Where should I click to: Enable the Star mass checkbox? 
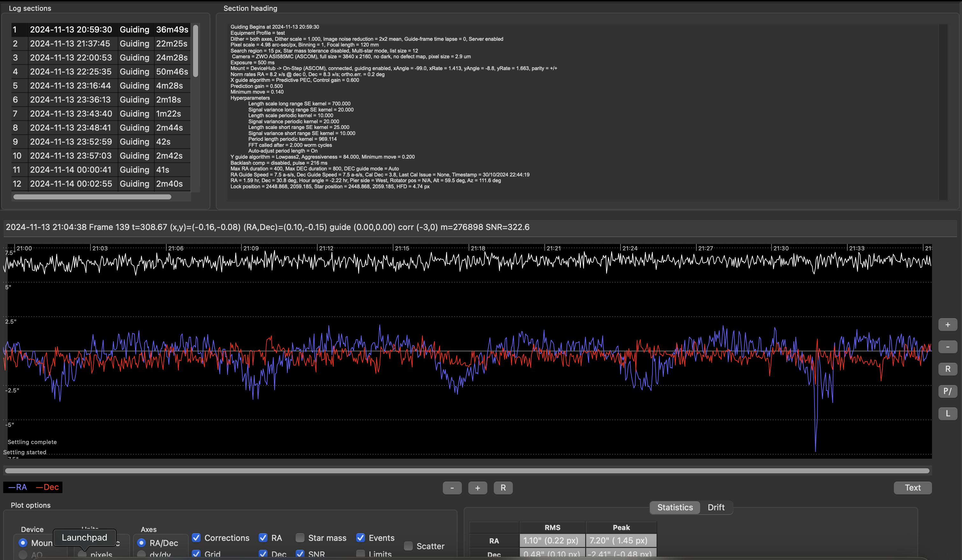tap(300, 538)
